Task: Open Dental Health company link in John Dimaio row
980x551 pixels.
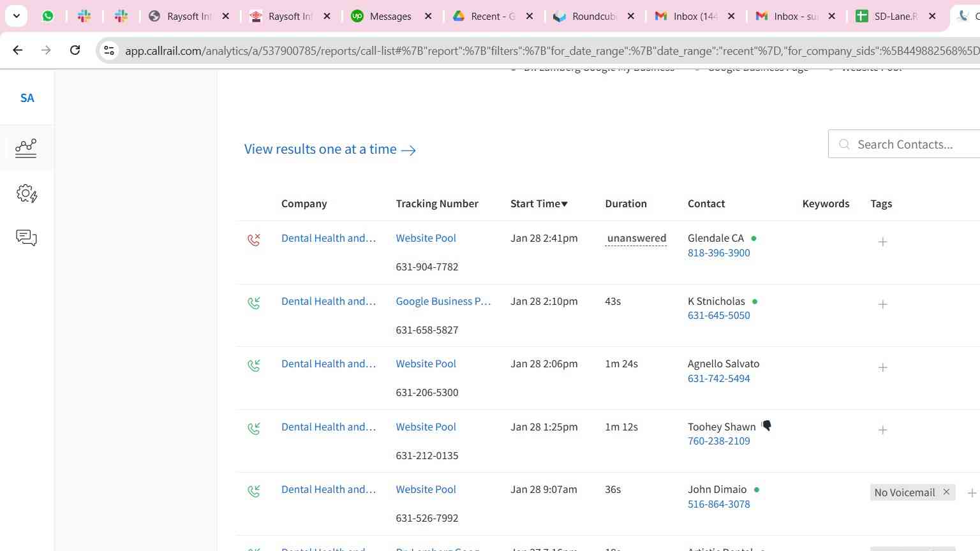Action: pos(329,489)
